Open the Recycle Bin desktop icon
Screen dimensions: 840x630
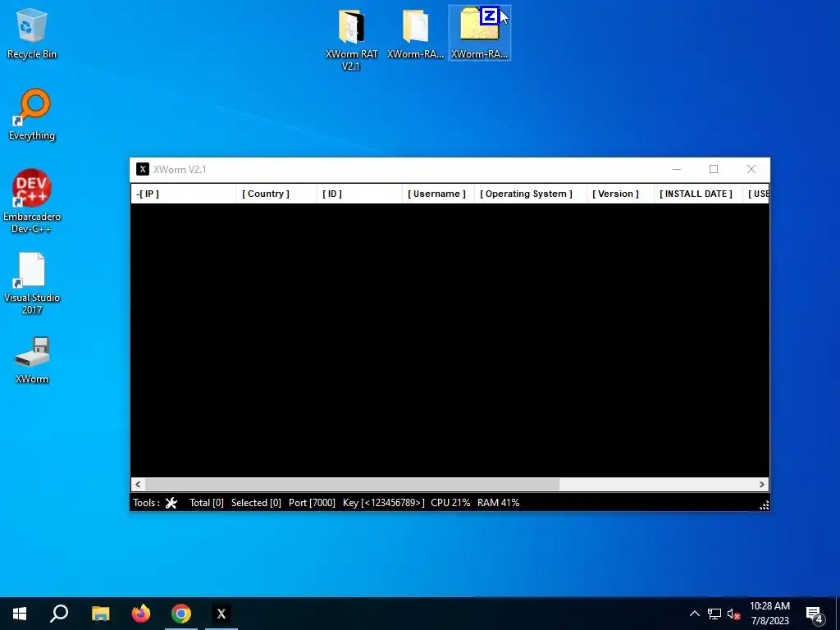coord(32,33)
